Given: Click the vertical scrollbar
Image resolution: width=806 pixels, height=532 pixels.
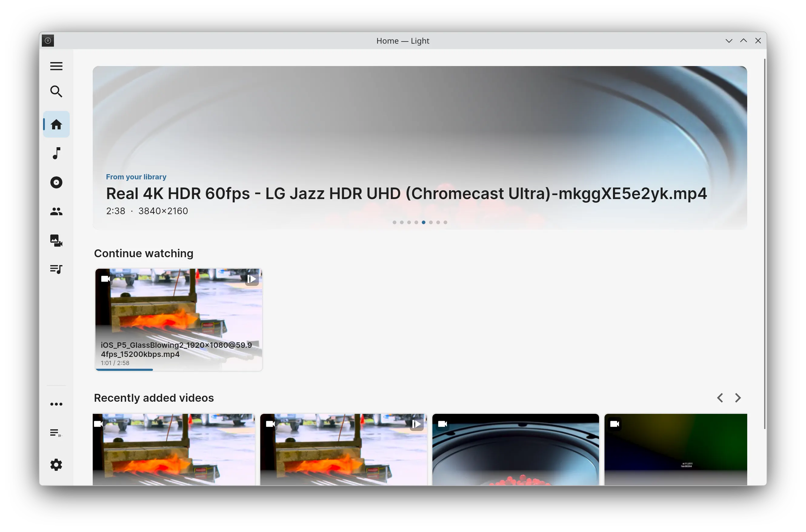Looking at the screenshot, I should (765, 244).
